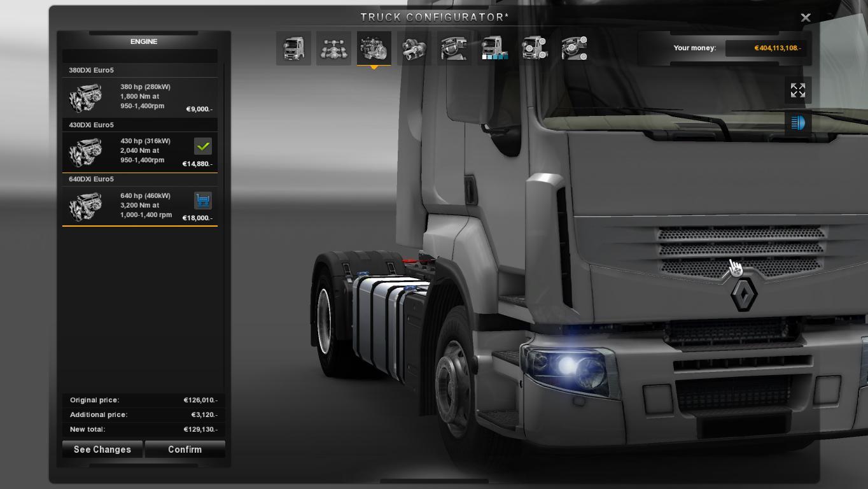Open the transmission category
Viewport: 868px width, 489px height.
coord(414,48)
